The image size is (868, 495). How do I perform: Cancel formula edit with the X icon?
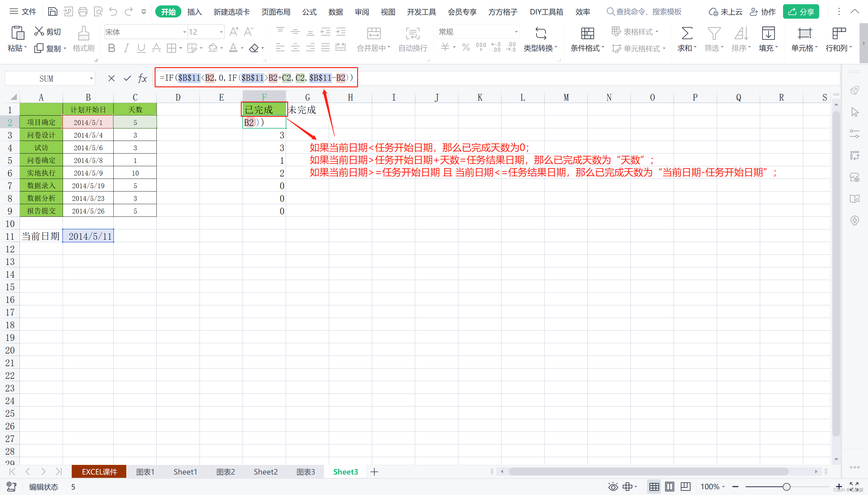[111, 79]
